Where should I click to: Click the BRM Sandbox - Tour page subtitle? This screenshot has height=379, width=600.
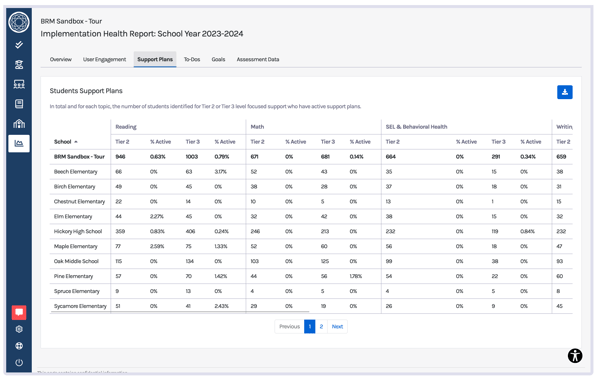pyautogui.click(x=71, y=21)
